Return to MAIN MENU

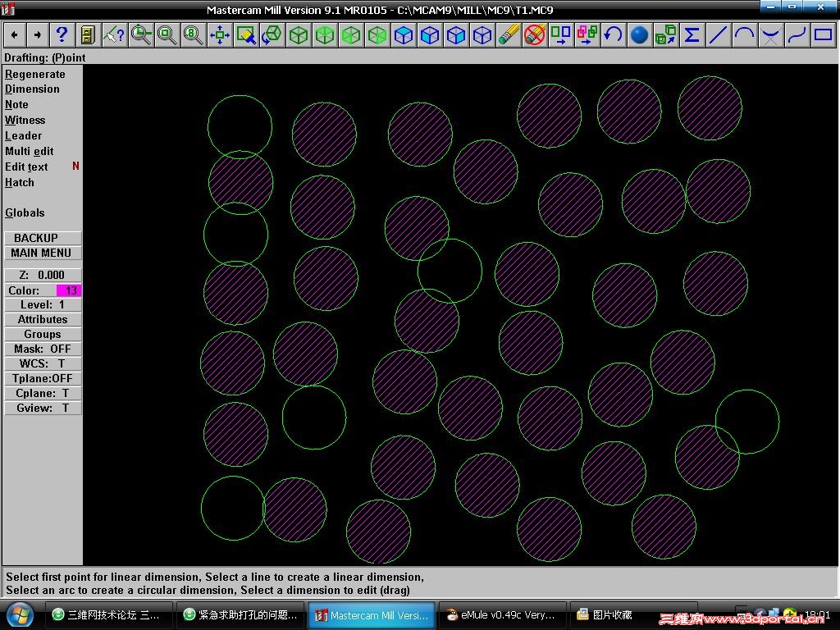click(x=43, y=253)
